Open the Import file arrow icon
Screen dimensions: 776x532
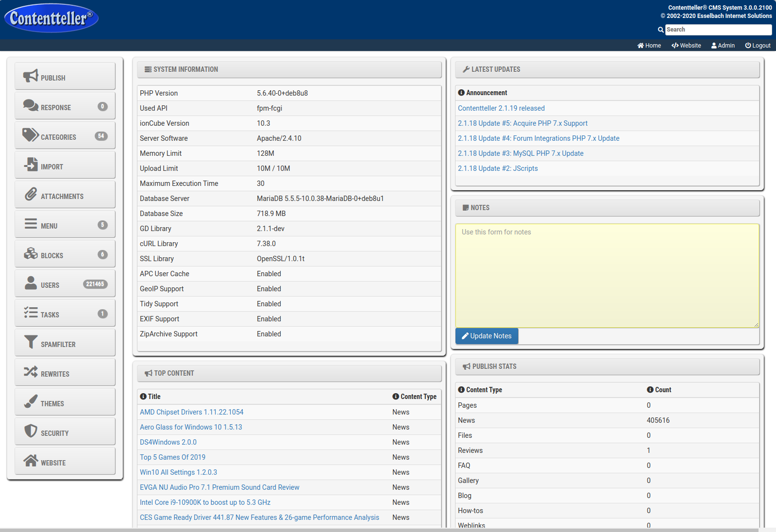31,165
